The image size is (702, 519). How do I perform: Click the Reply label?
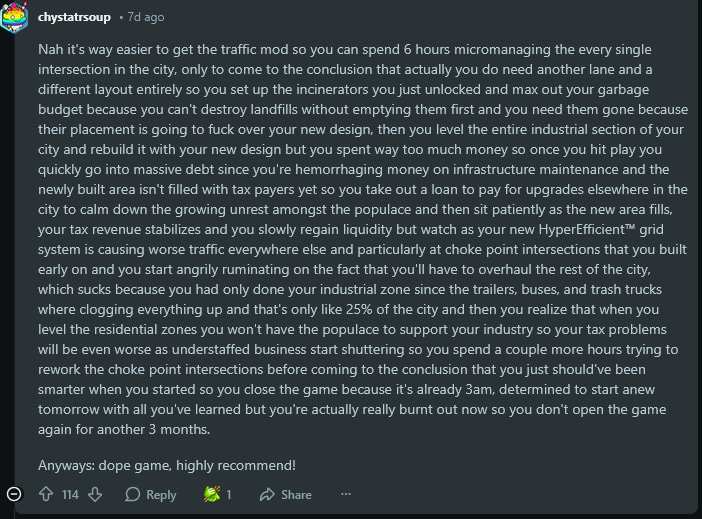[x=161, y=495]
